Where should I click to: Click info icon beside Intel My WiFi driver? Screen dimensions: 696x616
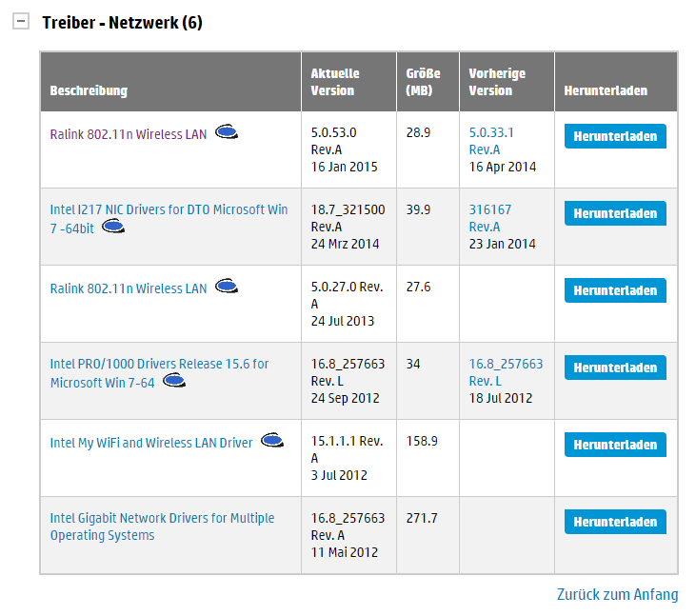[272, 440]
